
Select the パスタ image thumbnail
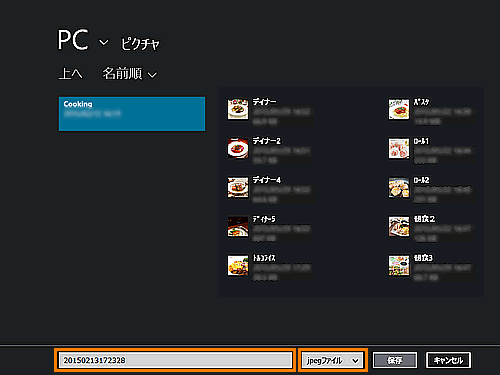[399, 109]
